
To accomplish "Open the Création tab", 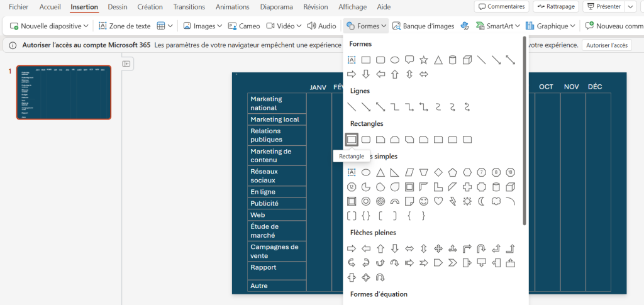I will point(150,7).
